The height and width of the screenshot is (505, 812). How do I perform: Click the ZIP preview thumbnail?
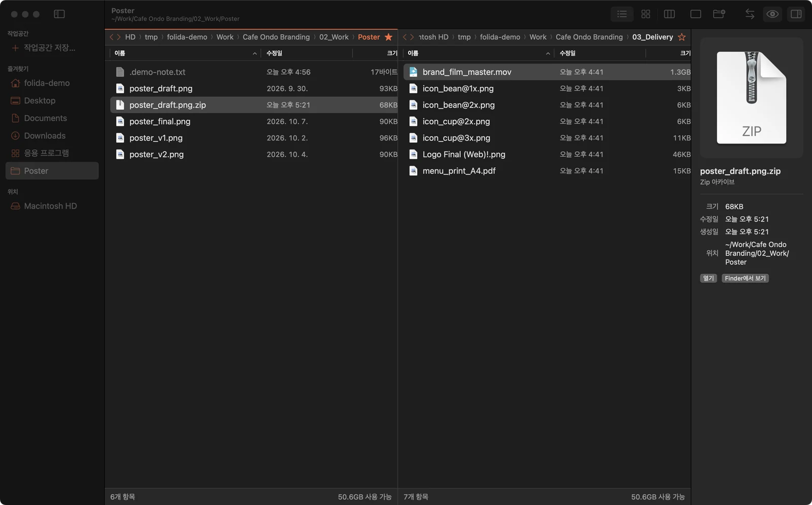752,97
